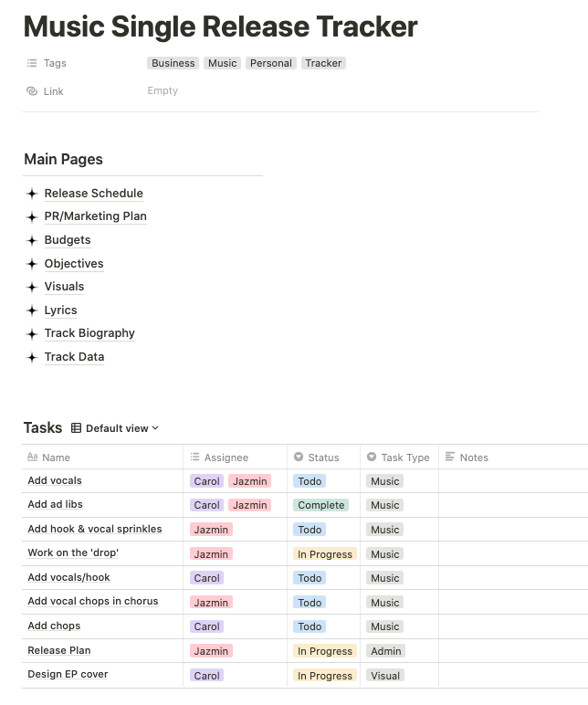Open the PR/Marketing Plan page

tap(95, 216)
